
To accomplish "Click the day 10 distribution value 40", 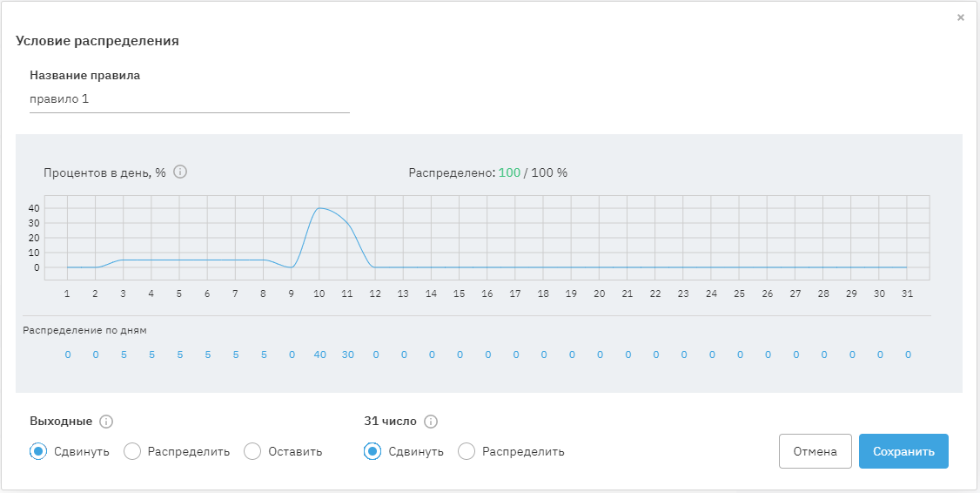I will coord(319,355).
